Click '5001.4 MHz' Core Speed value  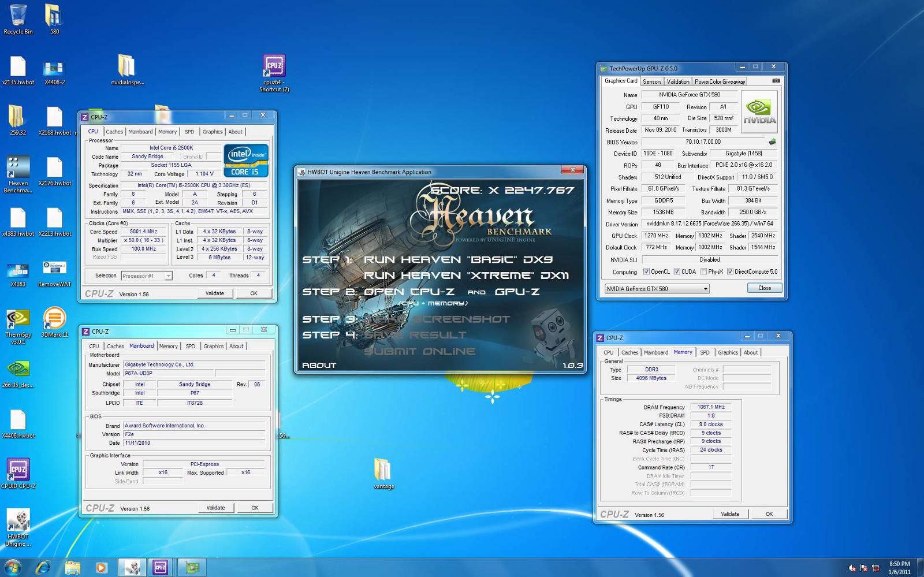pyautogui.click(x=144, y=232)
